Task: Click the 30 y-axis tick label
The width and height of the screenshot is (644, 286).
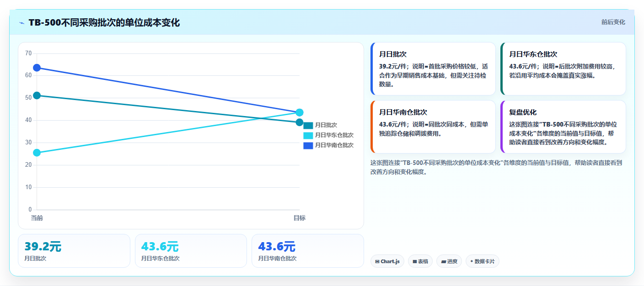Action: pos(28,143)
